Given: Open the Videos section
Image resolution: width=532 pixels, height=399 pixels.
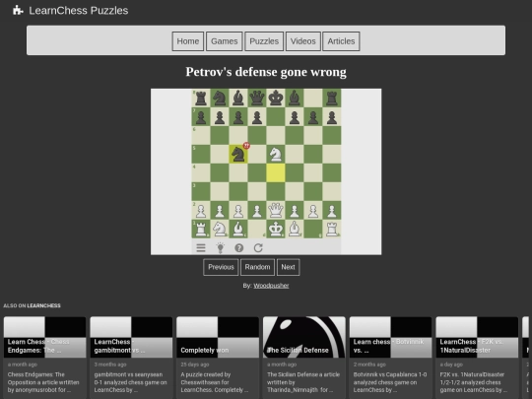Looking at the screenshot, I should pyautogui.click(x=303, y=41).
